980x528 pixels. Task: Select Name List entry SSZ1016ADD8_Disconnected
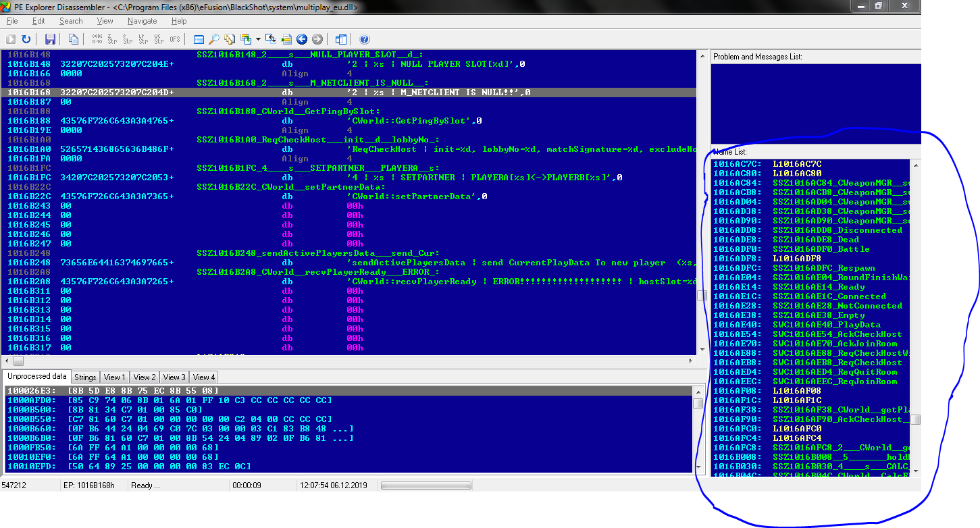point(810,230)
